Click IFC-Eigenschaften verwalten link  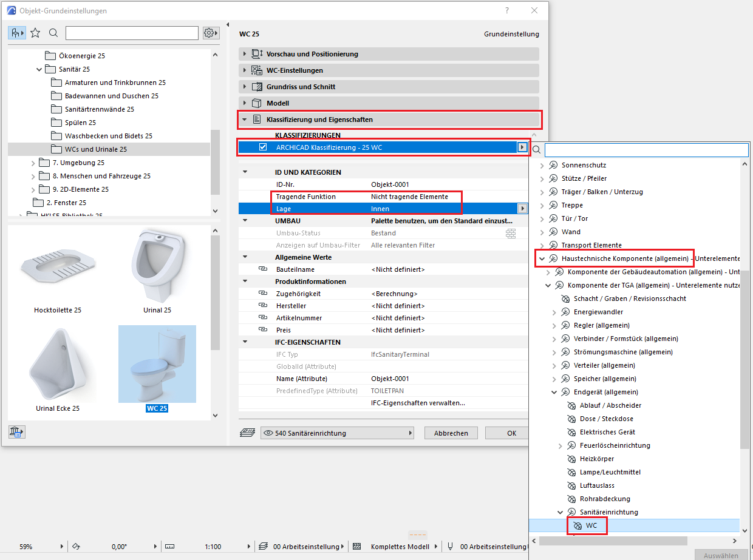point(418,403)
